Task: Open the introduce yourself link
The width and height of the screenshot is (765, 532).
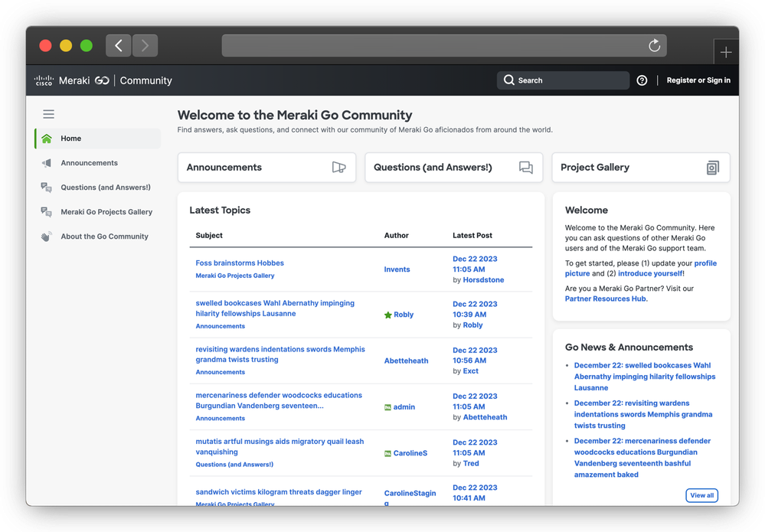Action: click(650, 273)
